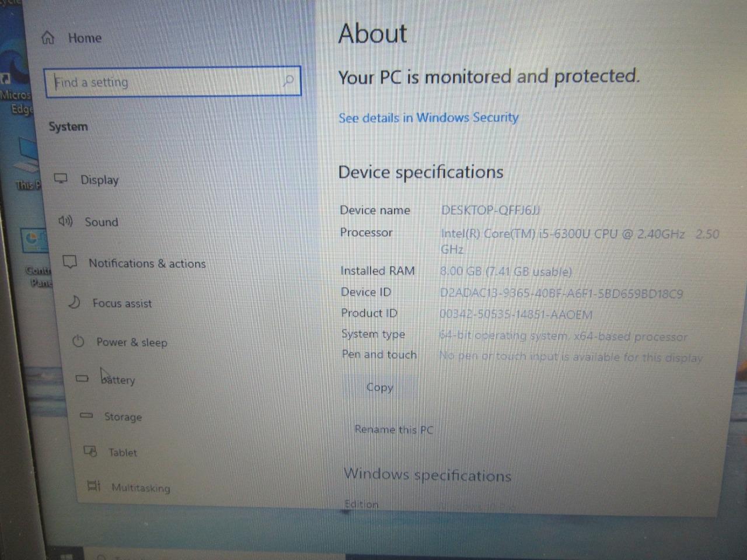Image resolution: width=747 pixels, height=560 pixels.
Task: Open See details in Windows Security link
Action: [428, 117]
